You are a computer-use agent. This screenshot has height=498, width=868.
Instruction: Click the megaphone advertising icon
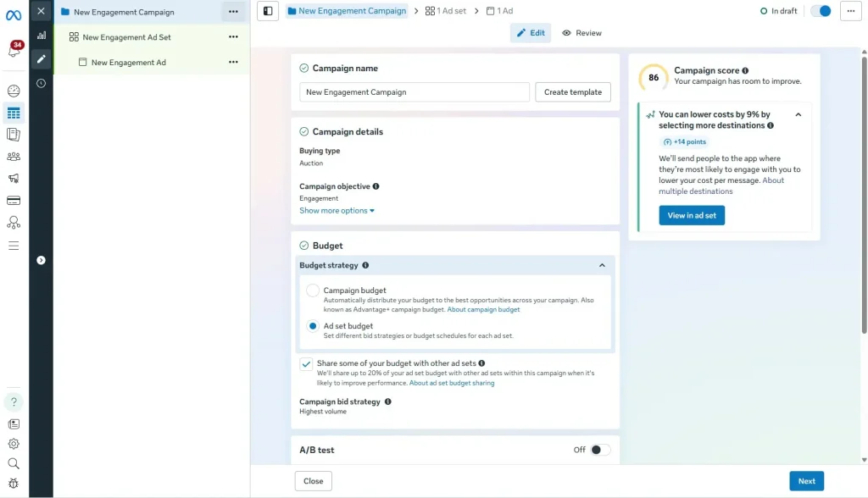click(14, 179)
